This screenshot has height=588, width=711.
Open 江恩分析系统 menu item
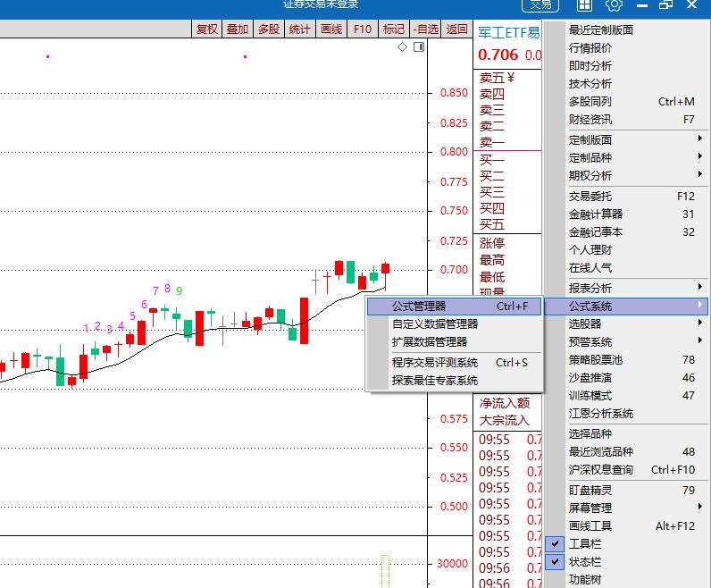point(626,414)
